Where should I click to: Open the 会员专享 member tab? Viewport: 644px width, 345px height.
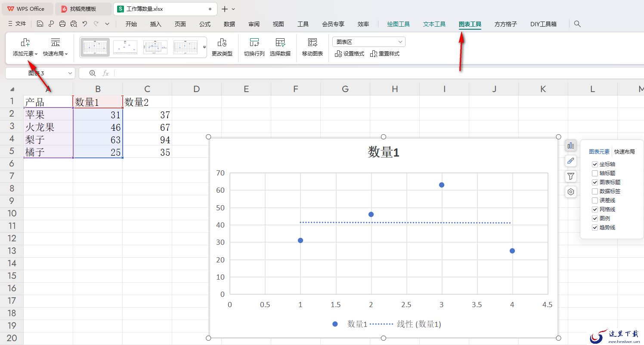[x=333, y=24]
